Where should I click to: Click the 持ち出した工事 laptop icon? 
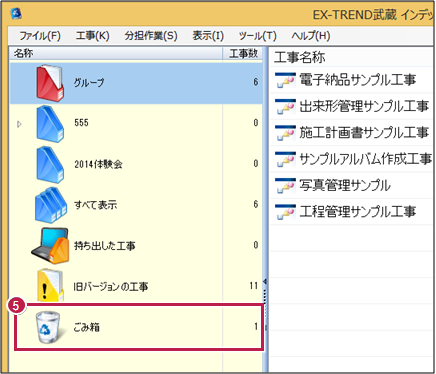pos(50,246)
